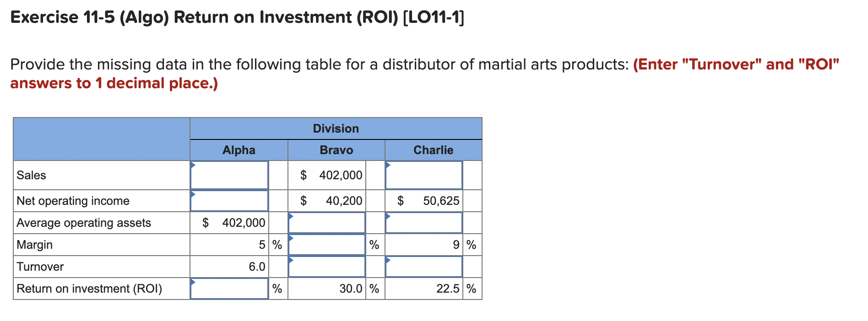Select the Margin input field for Bravo
The width and height of the screenshot is (868, 321).
click(326, 245)
